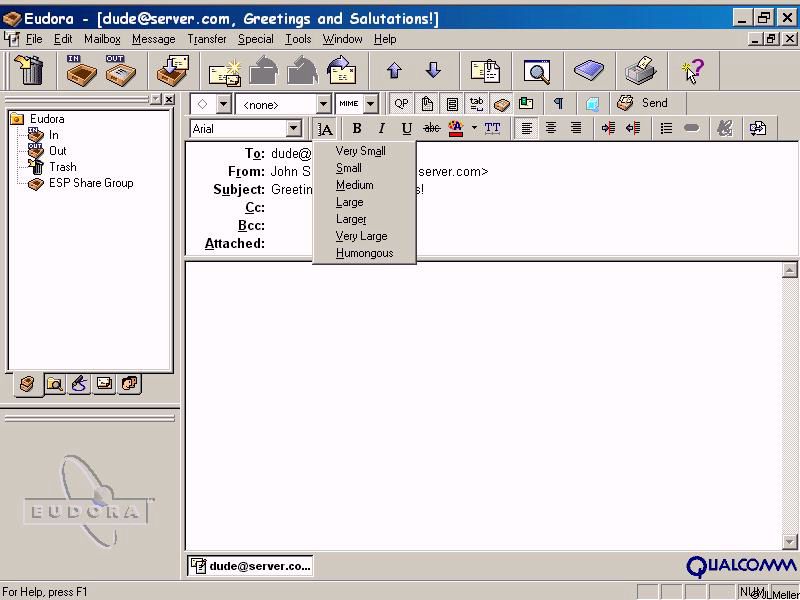Open the In mailbox from the toolbar
The height and width of the screenshot is (600, 800).
click(x=81, y=70)
